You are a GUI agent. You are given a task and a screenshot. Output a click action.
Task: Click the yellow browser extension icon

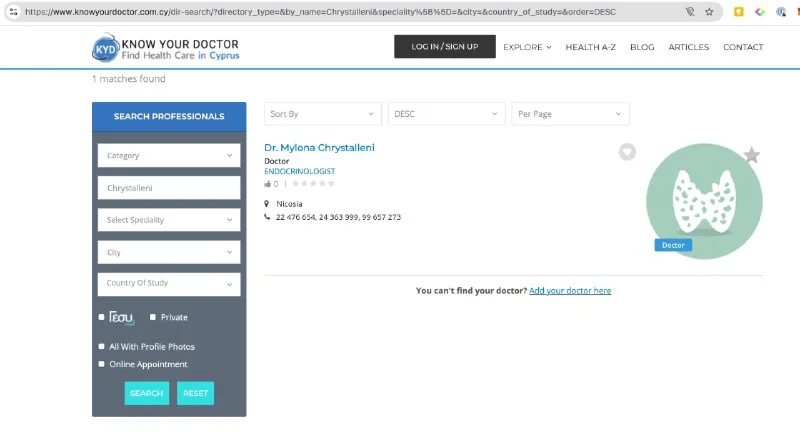click(x=738, y=12)
